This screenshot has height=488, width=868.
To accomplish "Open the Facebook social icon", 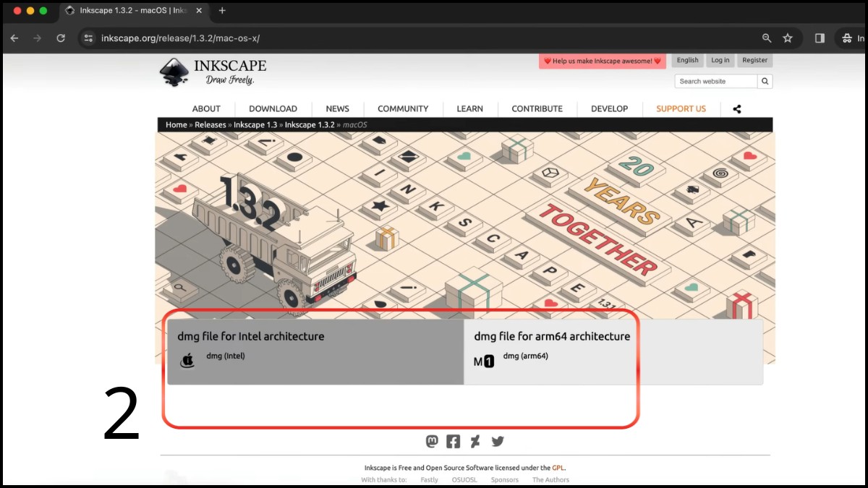I will [x=454, y=441].
